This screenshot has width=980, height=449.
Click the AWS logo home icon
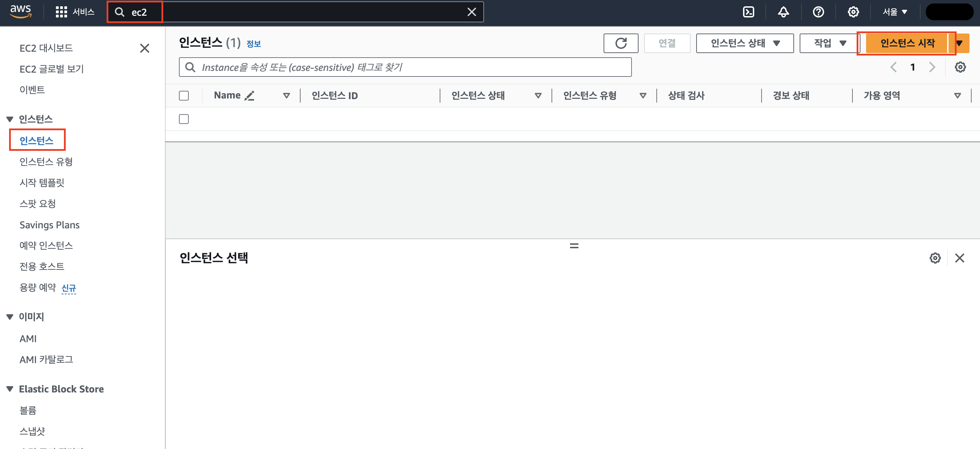pos(21,12)
